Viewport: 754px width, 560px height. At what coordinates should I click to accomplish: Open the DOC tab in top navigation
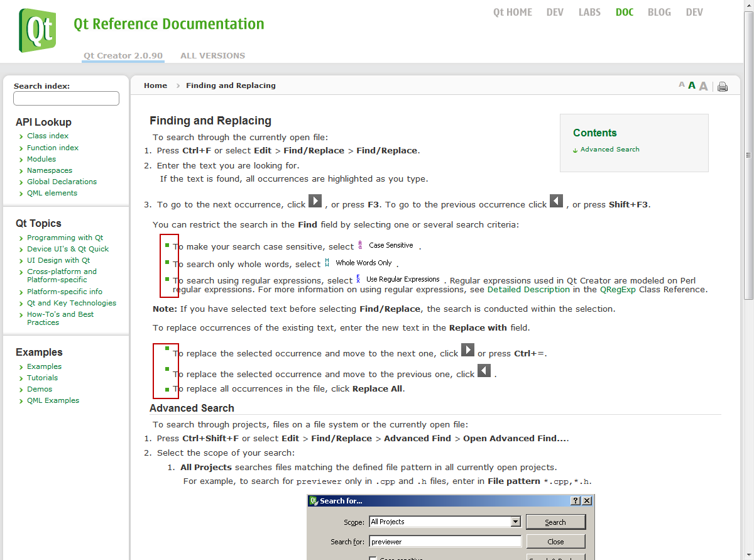(625, 13)
